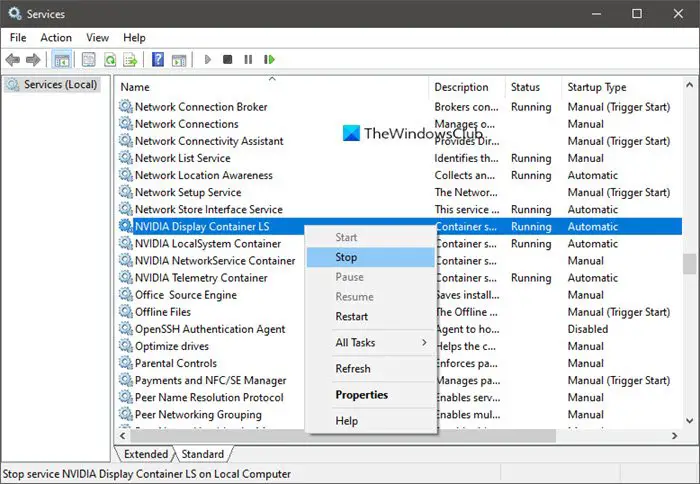Screen dimensions: 700x484
Task: Select Payments and NFC/SE Manager service
Action: pos(210,380)
